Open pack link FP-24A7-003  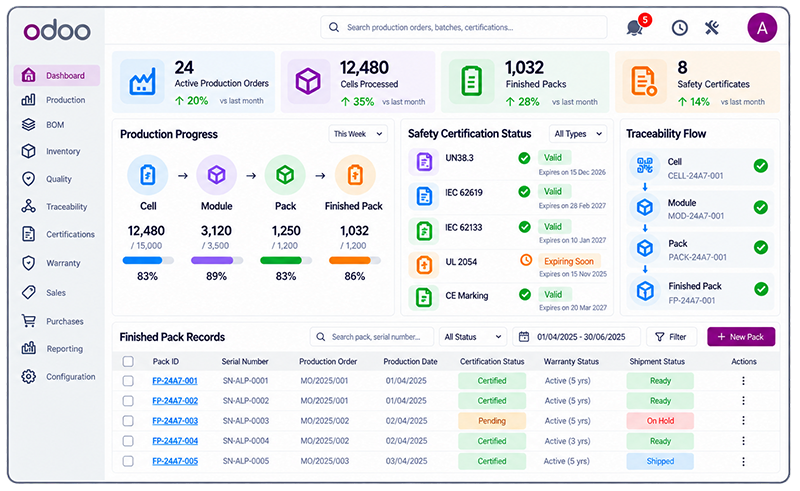click(x=175, y=421)
